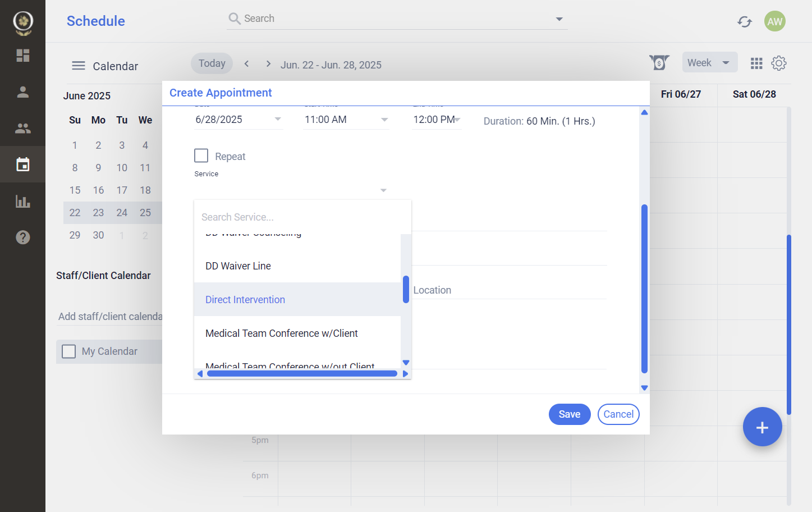812x512 pixels.
Task: Click the Location field
Action: [510, 290]
